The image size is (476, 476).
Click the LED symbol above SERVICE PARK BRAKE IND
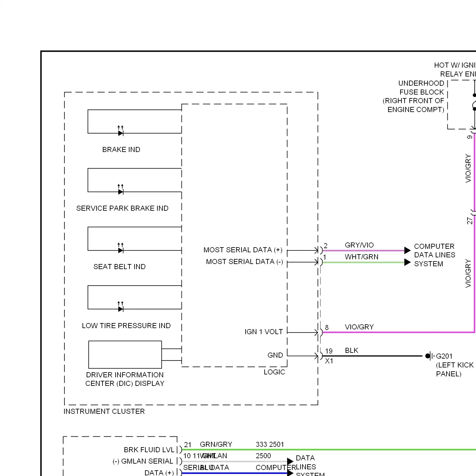click(x=121, y=190)
